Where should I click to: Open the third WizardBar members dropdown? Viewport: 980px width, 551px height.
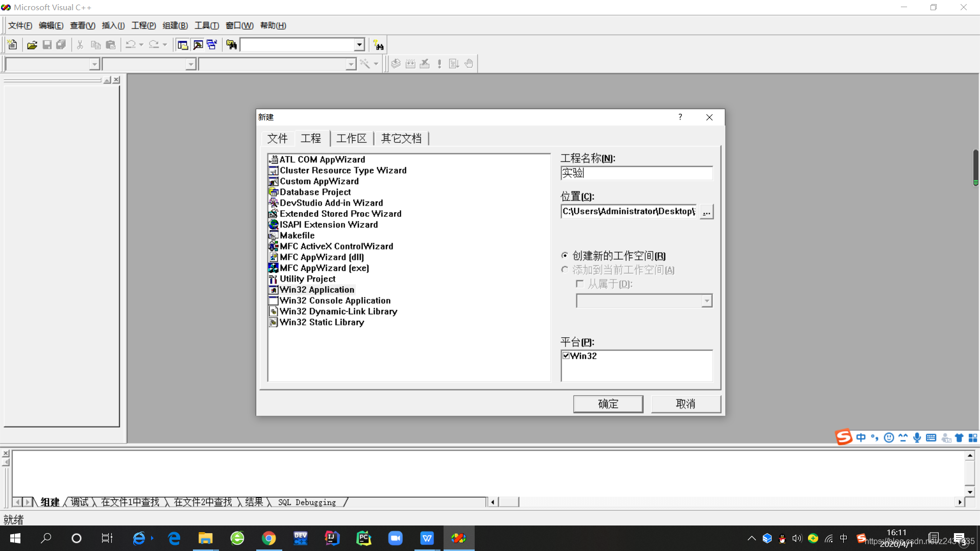click(x=351, y=64)
